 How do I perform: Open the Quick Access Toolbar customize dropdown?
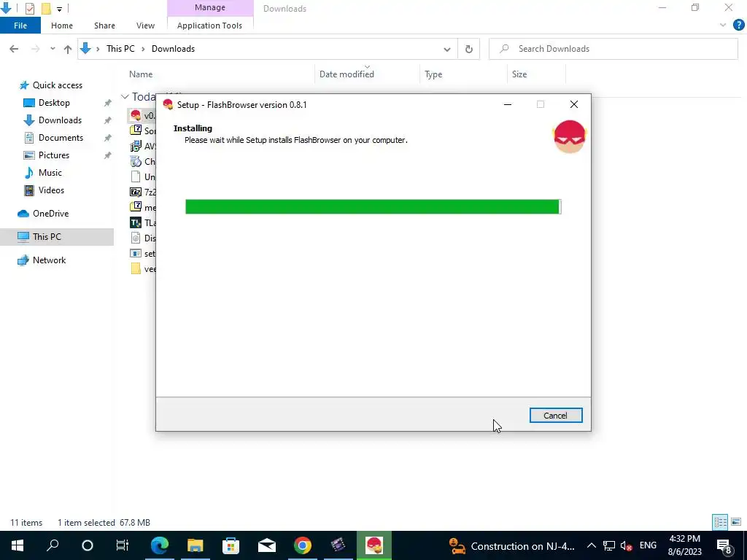click(x=59, y=9)
